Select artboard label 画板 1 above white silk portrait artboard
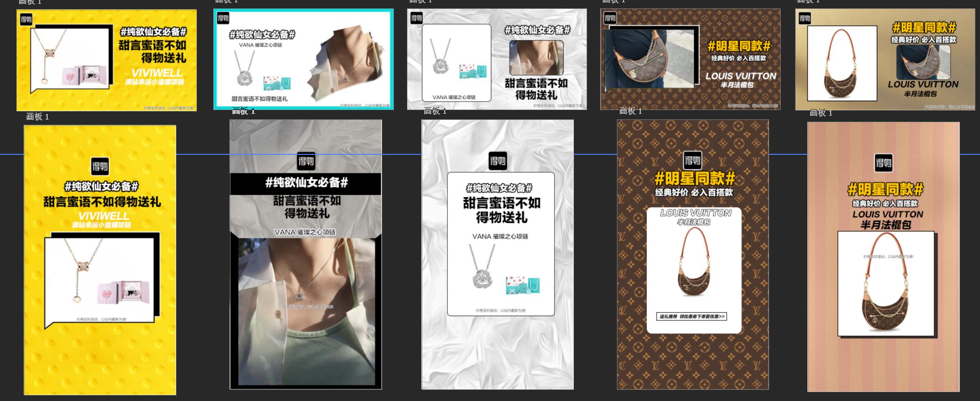The width and height of the screenshot is (980, 401). click(x=435, y=111)
